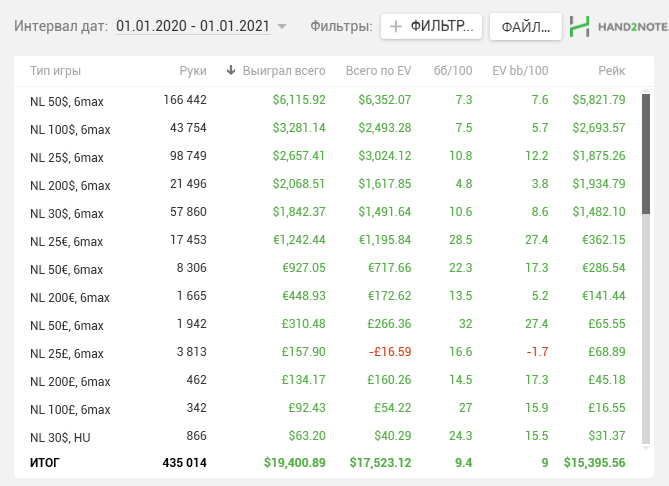Image resolution: width=669 pixels, height=486 pixels.
Task: Click the winnings value $6,115.92
Action: click(x=299, y=100)
